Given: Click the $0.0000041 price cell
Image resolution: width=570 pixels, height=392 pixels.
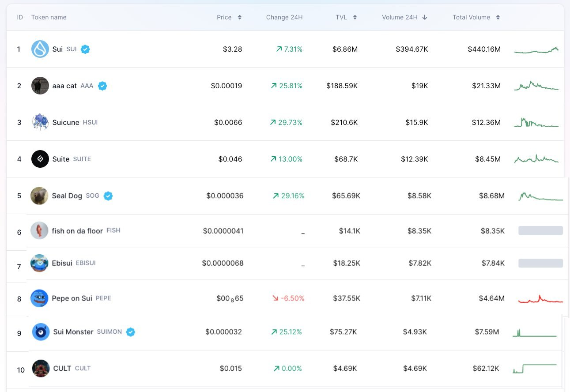Looking at the screenshot, I should 223,230.
